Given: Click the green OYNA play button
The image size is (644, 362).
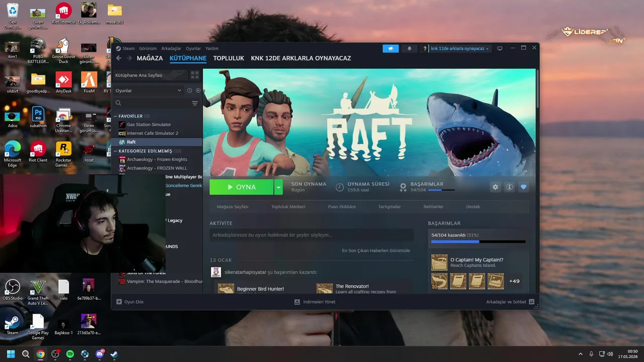Looking at the screenshot, I should pyautogui.click(x=242, y=187).
